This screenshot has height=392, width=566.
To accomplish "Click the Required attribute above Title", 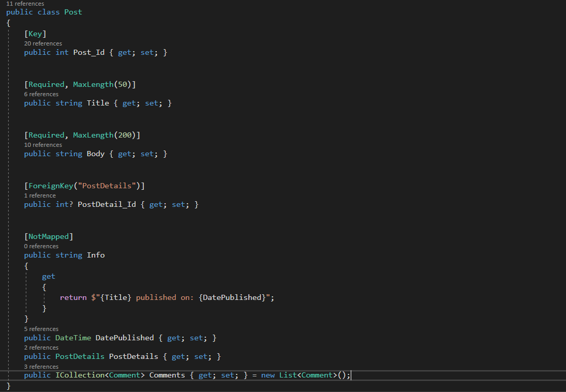I will tap(46, 84).
